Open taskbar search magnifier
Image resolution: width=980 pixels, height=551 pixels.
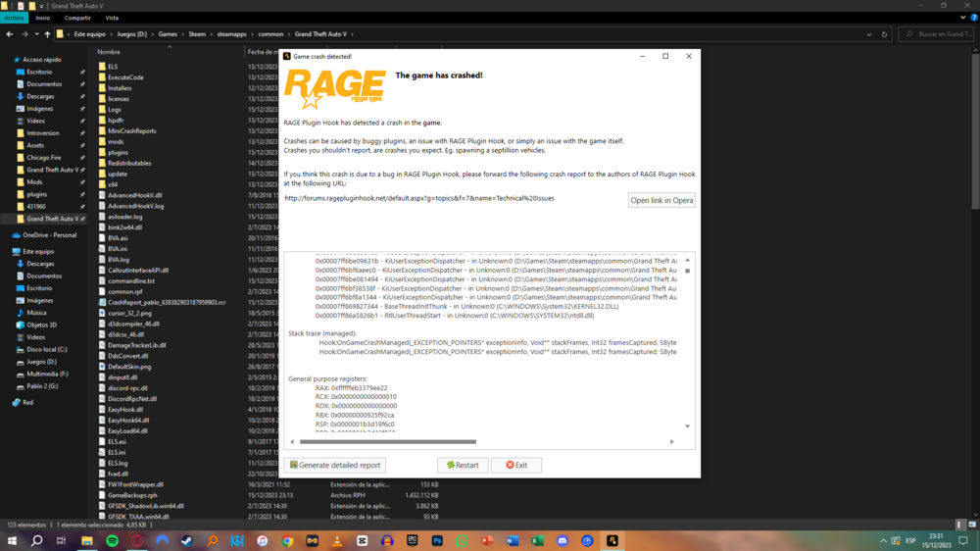coord(37,540)
